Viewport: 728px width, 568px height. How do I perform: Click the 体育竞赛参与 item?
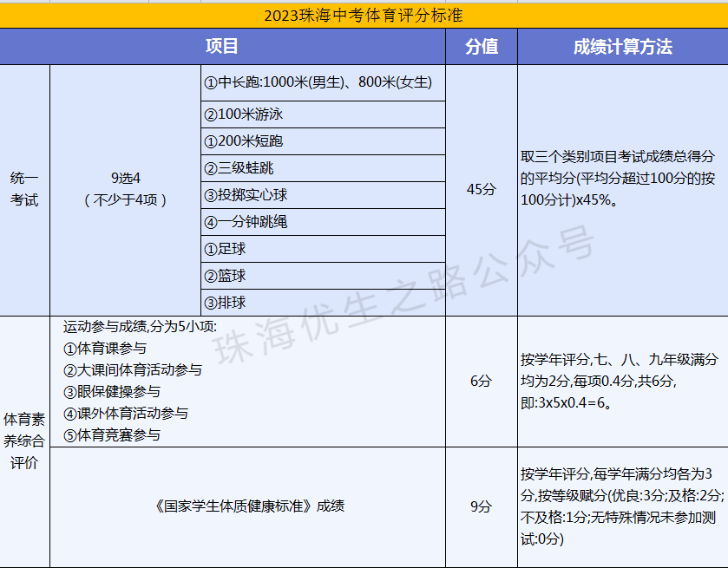coord(112,435)
